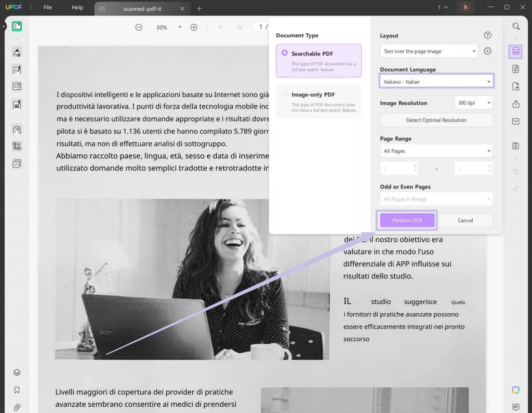Screen dimensions: 532x413
Task: Click the zoom out minus icon
Action: [x=139, y=27]
